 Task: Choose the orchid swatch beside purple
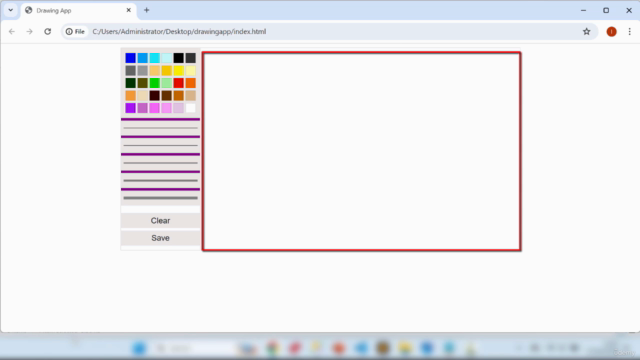tap(142, 108)
